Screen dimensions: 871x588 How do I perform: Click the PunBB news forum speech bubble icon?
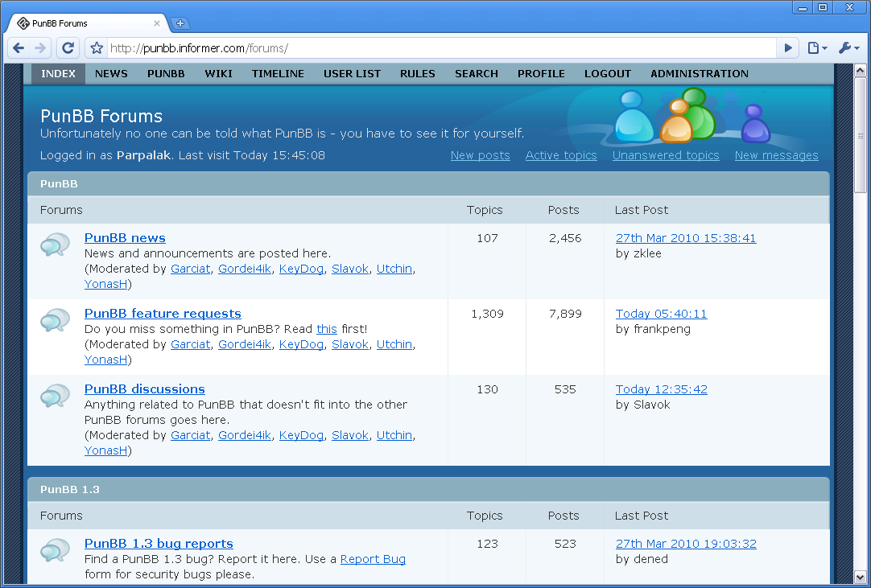[x=55, y=245]
